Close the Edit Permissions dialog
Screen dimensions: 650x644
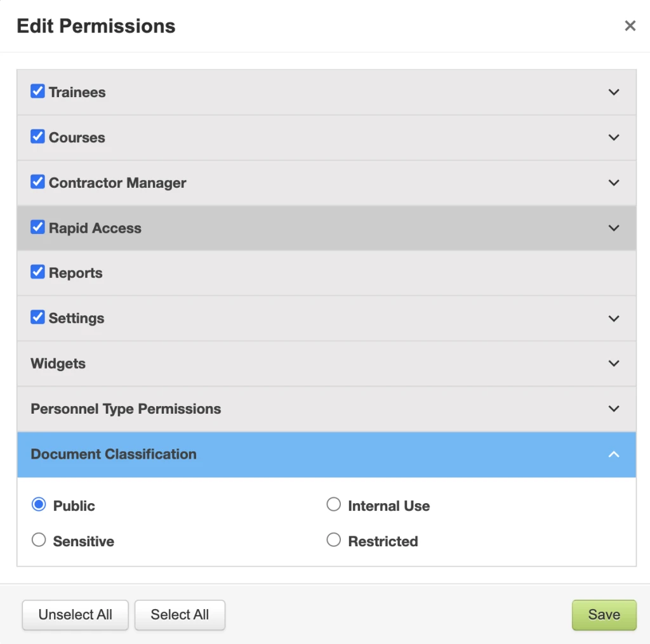click(630, 25)
